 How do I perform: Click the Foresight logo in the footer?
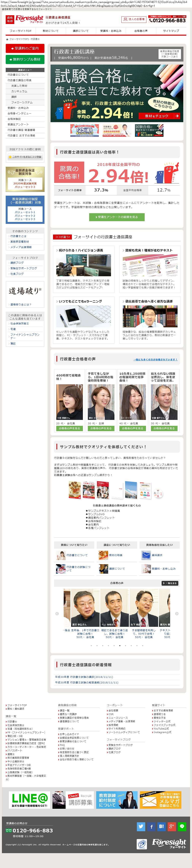tap(169, 843)
